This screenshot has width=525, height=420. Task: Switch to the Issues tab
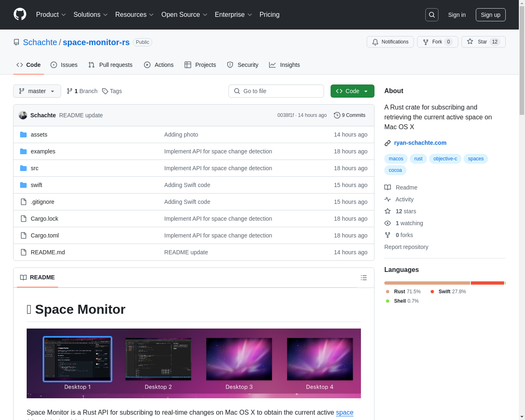coord(64,65)
